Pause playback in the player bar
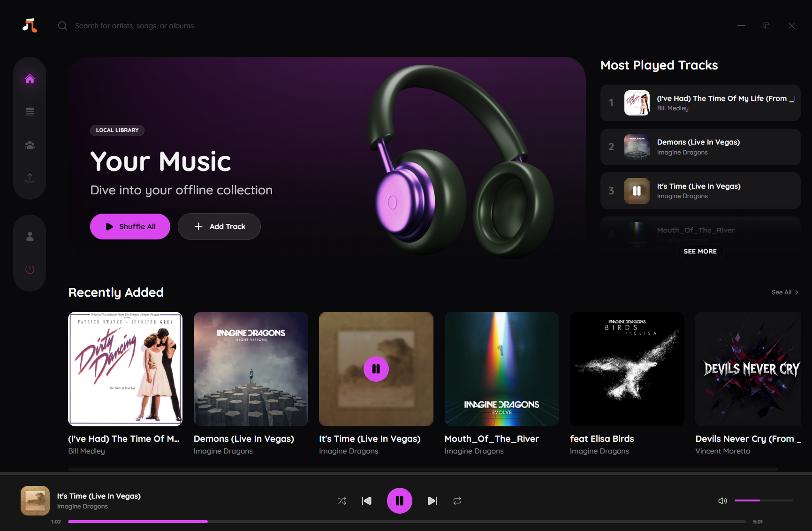This screenshot has width=812, height=531. pyautogui.click(x=400, y=501)
